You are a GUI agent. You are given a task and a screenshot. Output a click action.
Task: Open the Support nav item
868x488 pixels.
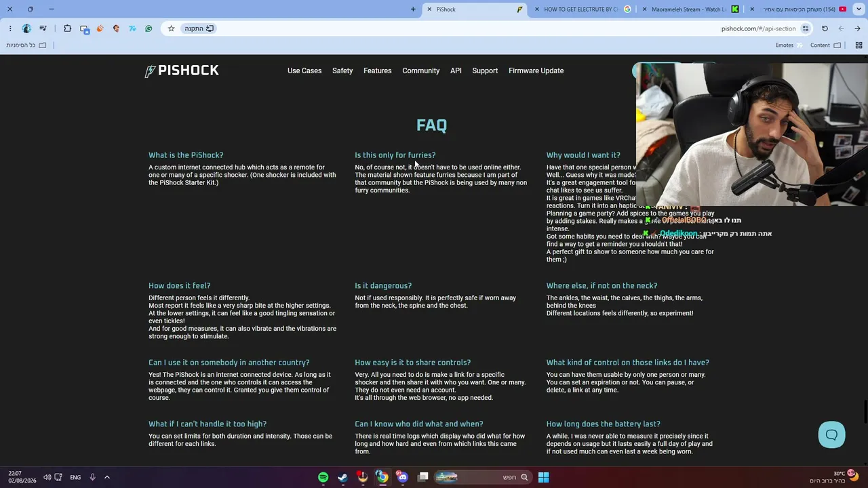(x=485, y=70)
